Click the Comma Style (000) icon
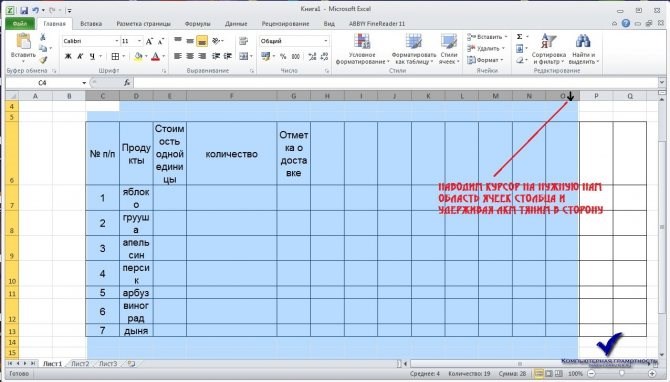 click(295, 56)
